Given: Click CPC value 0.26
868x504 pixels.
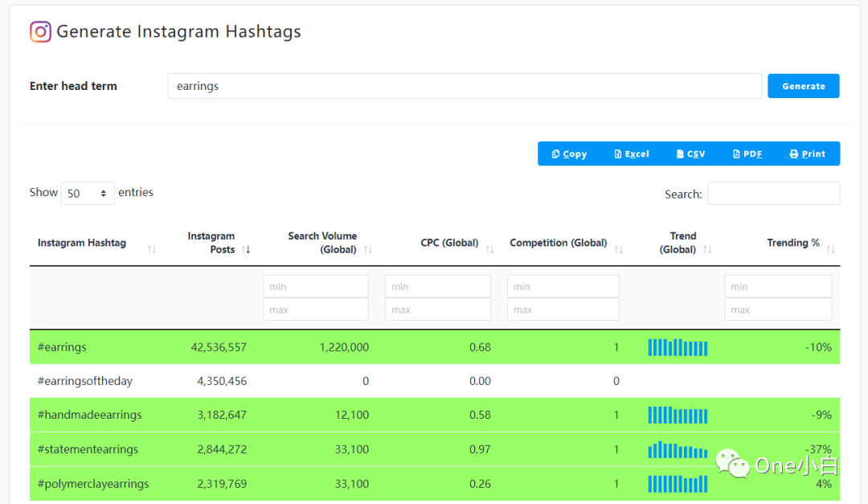Looking at the screenshot, I should (480, 484).
